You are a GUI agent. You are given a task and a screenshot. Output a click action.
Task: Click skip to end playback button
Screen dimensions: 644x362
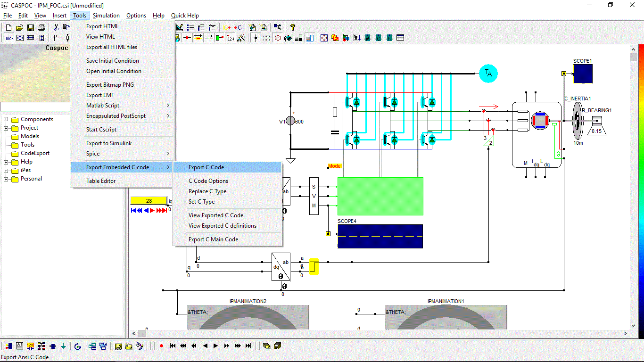(248, 346)
